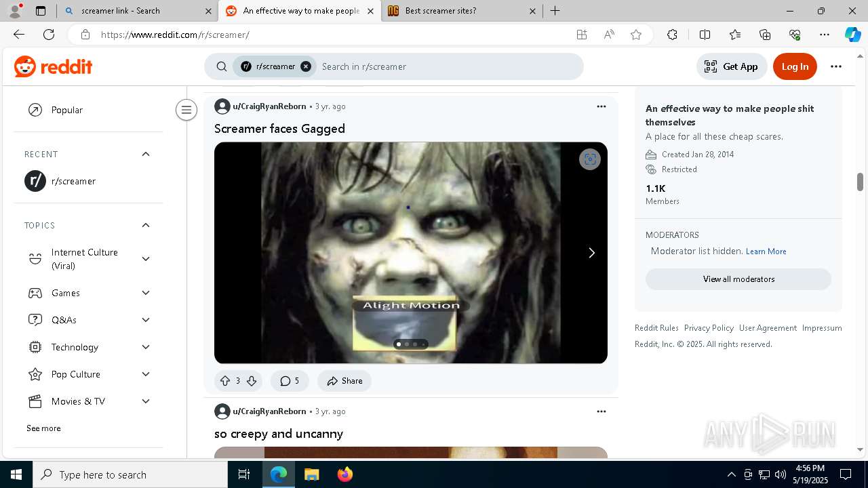This screenshot has width=868, height=488.
Task: Open File Explorer from the taskbar
Action: (311, 474)
